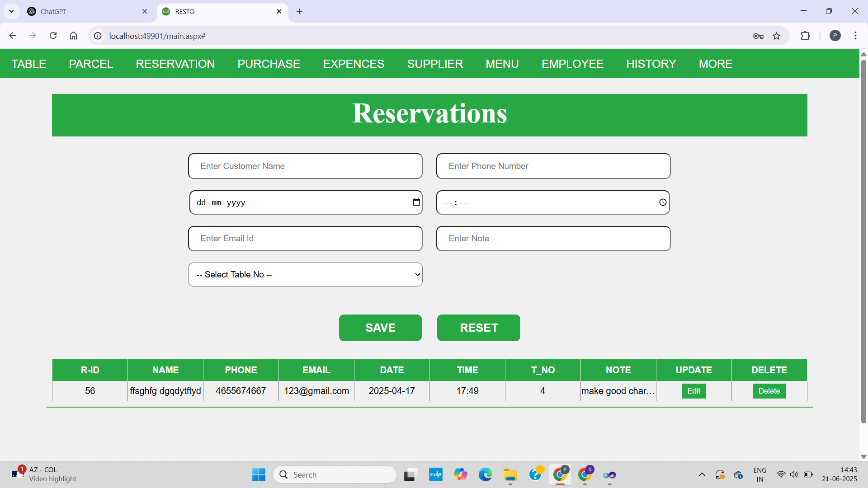Screen dimensions: 868x488
Task: Open the Chrome profile avatar
Action: (835, 36)
